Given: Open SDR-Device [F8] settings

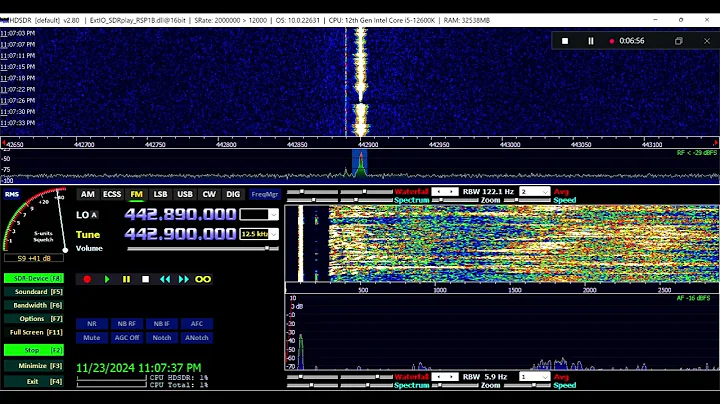Looking at the screenshot, I should pos(34,278).
